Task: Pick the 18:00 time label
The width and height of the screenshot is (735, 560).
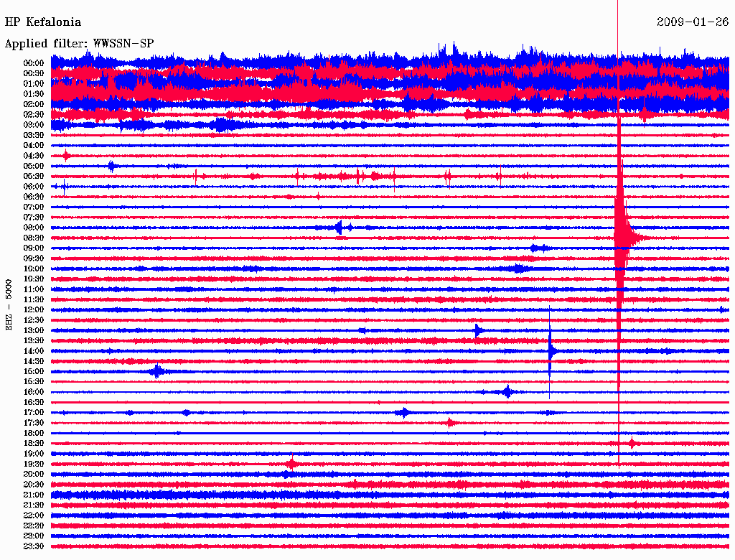Action: (34, 434)
